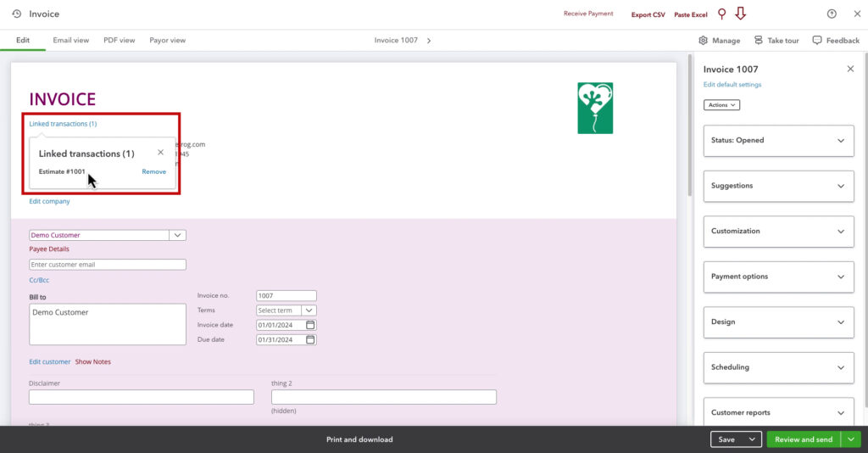This screenshot has width=868, height=453.
Task: Expand the Customization section
Action: (778, 232)
